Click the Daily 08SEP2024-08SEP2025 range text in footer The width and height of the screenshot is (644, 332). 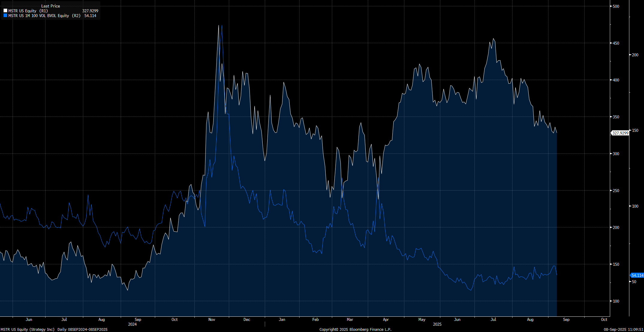pos(82,329)
